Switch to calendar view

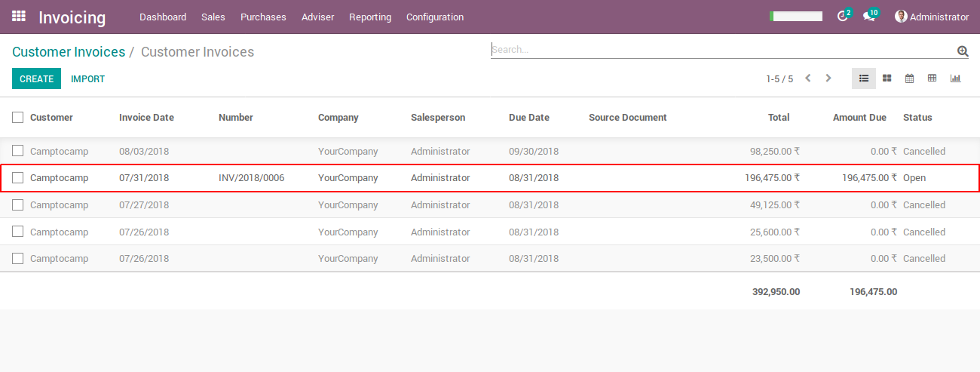tap(910, 78)
